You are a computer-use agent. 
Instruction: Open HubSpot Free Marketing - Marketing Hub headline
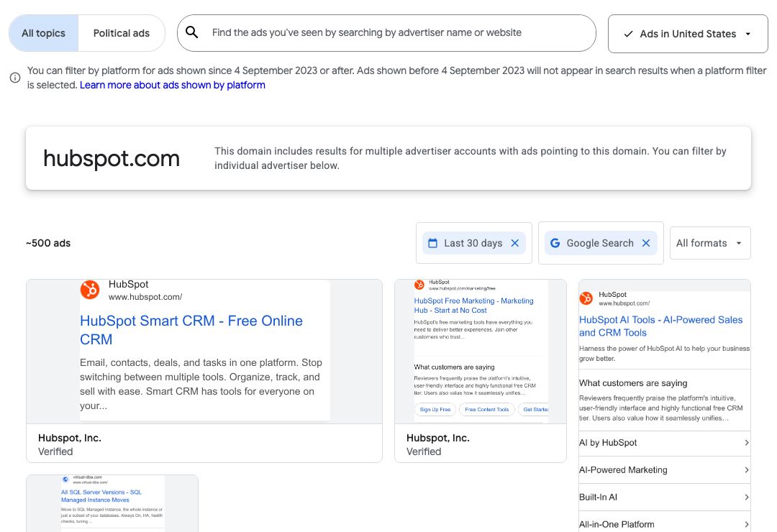(x=473, y=306)
